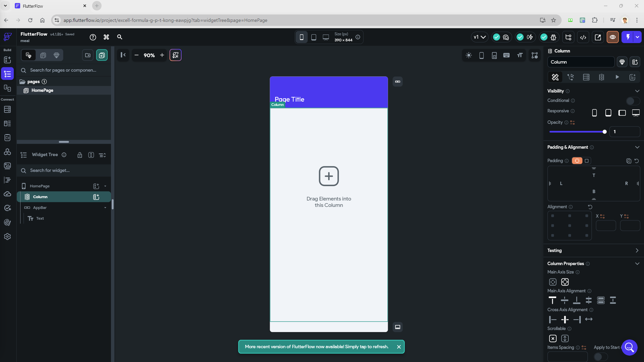The image size is (644, 362).
Task: Select the desktop canvas size
Action: click(326, 37)
